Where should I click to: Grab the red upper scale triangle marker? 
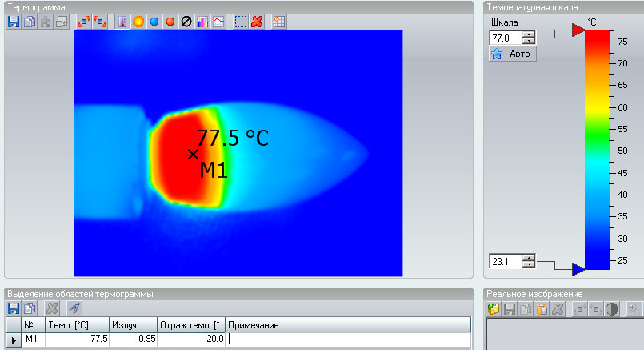(x=578, y=30)
